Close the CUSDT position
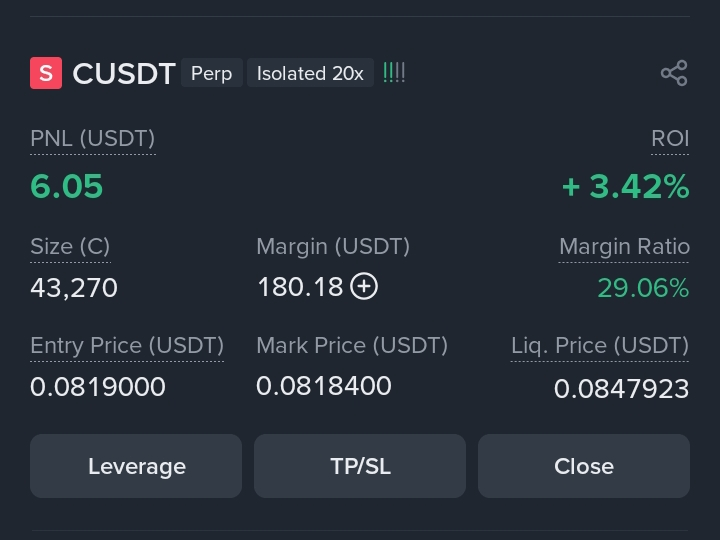The height and width of the screenshot is (540, 720). click(584, 466)
